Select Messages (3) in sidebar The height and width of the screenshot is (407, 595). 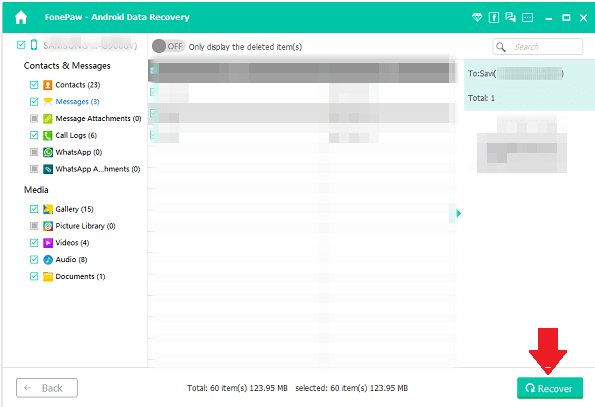pos(77,102)
